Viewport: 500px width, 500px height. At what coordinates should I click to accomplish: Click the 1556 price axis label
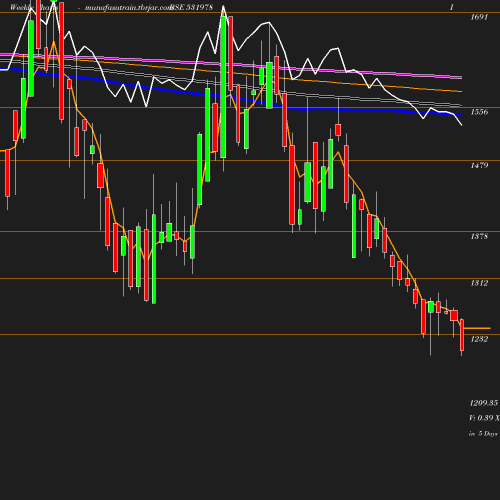click(479, 112)
